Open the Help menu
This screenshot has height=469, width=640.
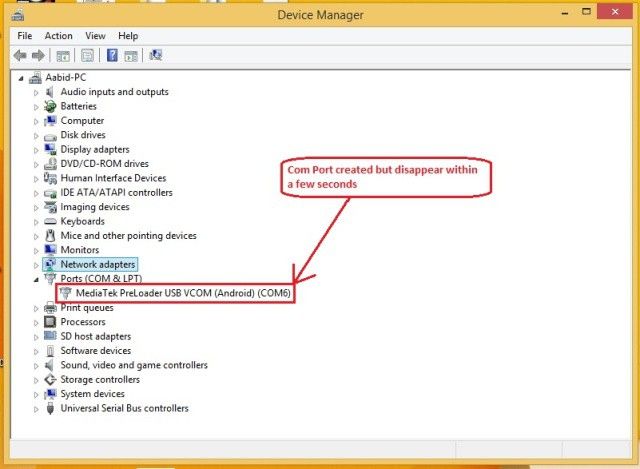(x=128, y=36)
